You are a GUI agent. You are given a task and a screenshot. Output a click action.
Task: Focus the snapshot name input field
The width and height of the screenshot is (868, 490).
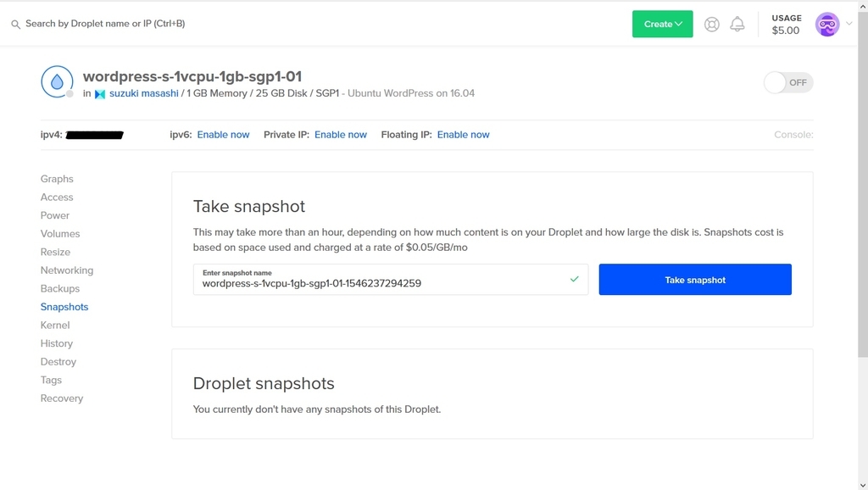point(390,280)
